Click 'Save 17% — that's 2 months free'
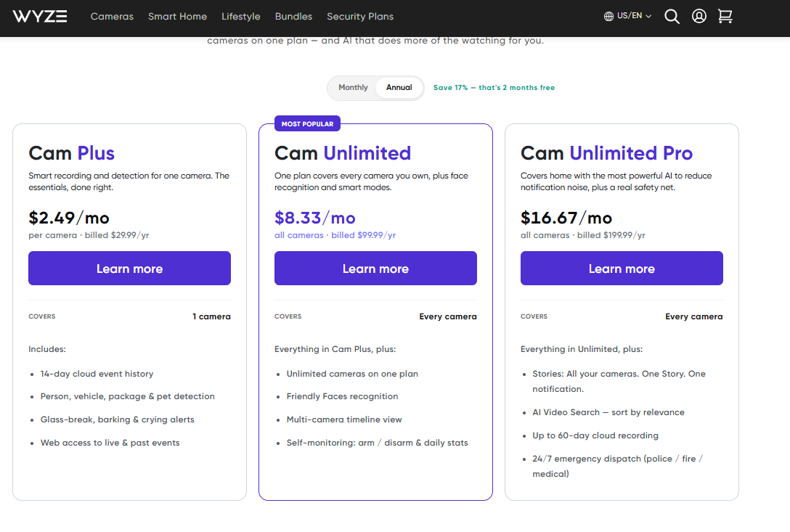The height and width of the screenshot is (532, 790). point(494,87)
